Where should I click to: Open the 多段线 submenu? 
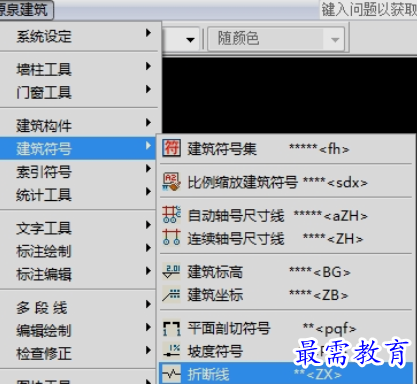click(x=79, y=307)
